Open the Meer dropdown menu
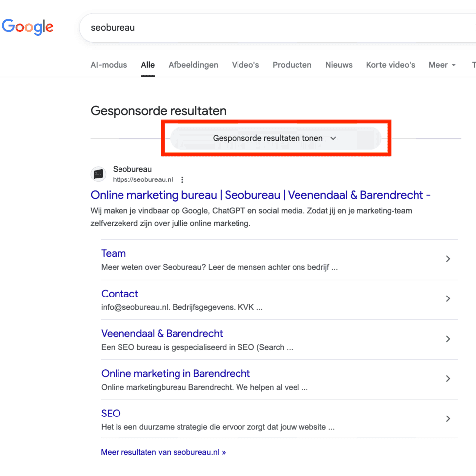This screenshot has height=476, width=476. (x=442, y=65)
